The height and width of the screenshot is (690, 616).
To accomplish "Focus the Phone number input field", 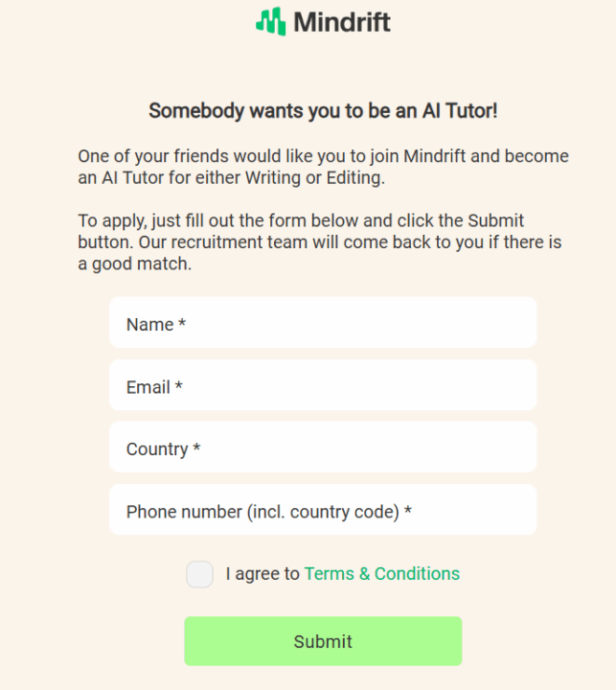I will (x=323, y=510).
